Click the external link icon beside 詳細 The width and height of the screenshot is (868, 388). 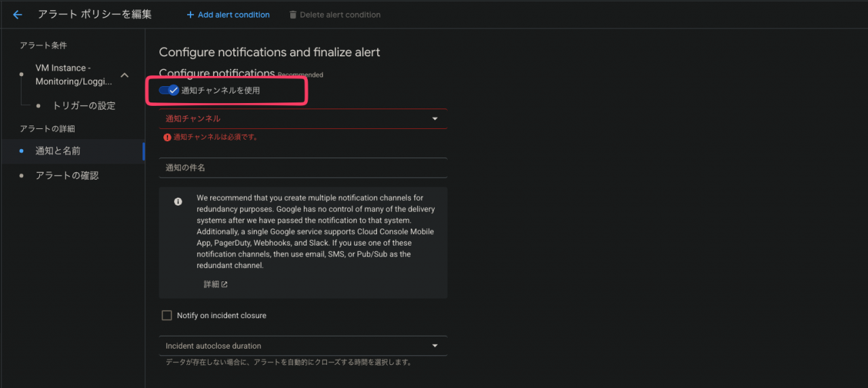coord(224,284)
